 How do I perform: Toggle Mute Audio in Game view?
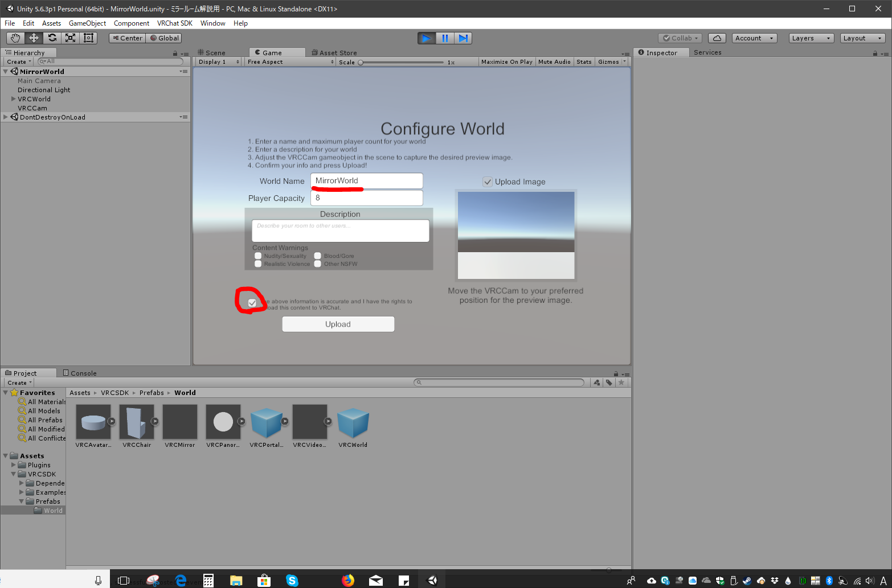(x=554, y=61)
